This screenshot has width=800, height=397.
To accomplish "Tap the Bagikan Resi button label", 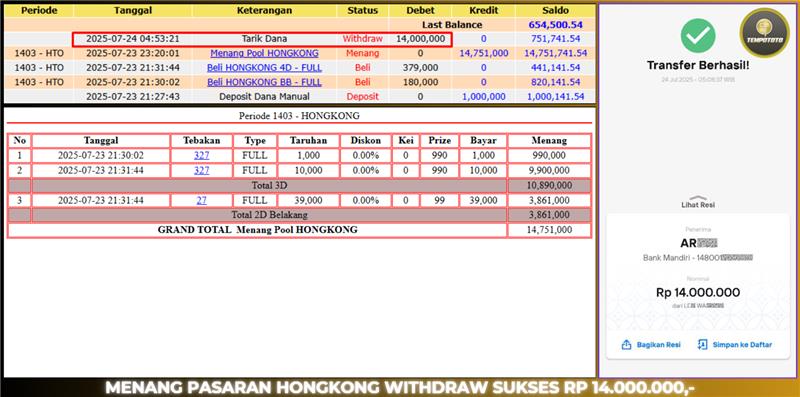I will 658,345.
